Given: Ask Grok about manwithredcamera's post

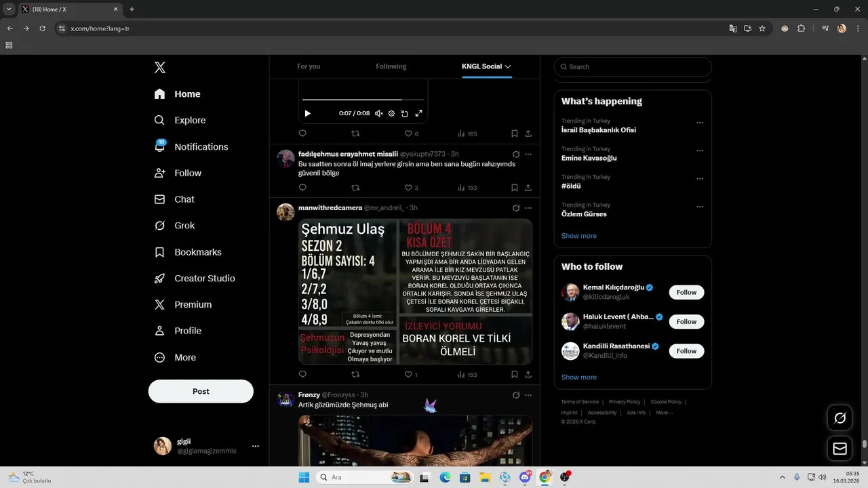Looking at the screenshot, I should pos(516,208).
